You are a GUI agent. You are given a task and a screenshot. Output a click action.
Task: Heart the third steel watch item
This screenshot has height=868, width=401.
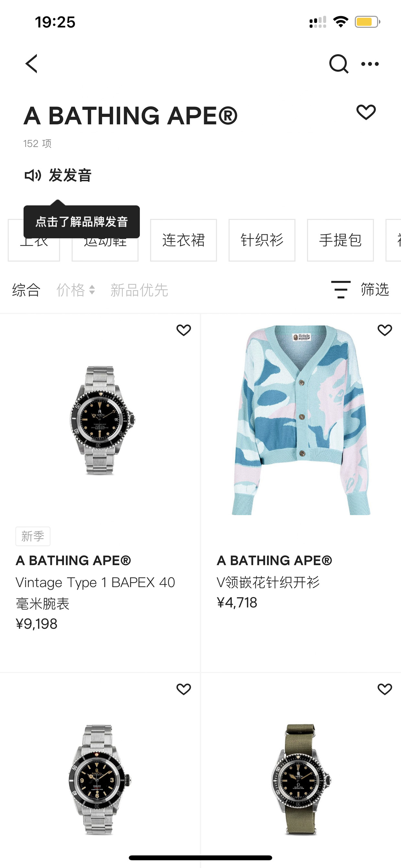tap(184, 689)
